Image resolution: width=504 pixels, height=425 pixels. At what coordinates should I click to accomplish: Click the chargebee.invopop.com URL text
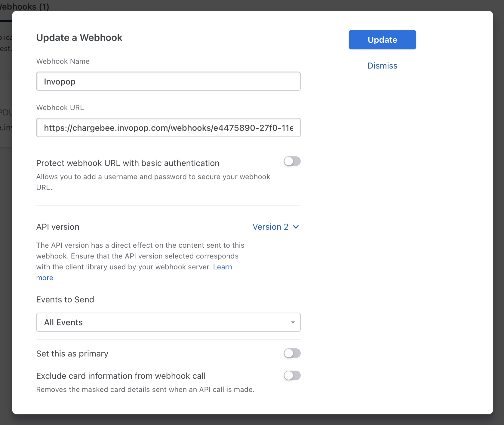[168, 127]
